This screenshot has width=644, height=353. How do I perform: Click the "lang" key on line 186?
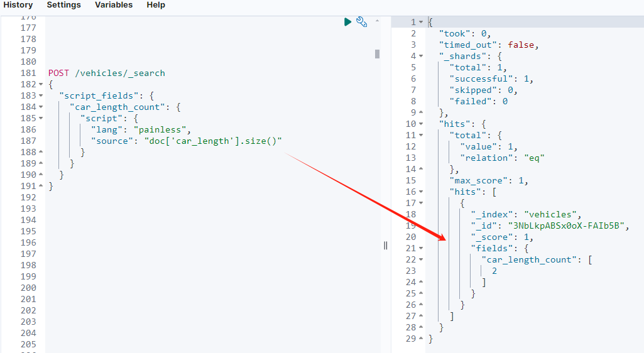pyautogui.click(x=107, y=130)
